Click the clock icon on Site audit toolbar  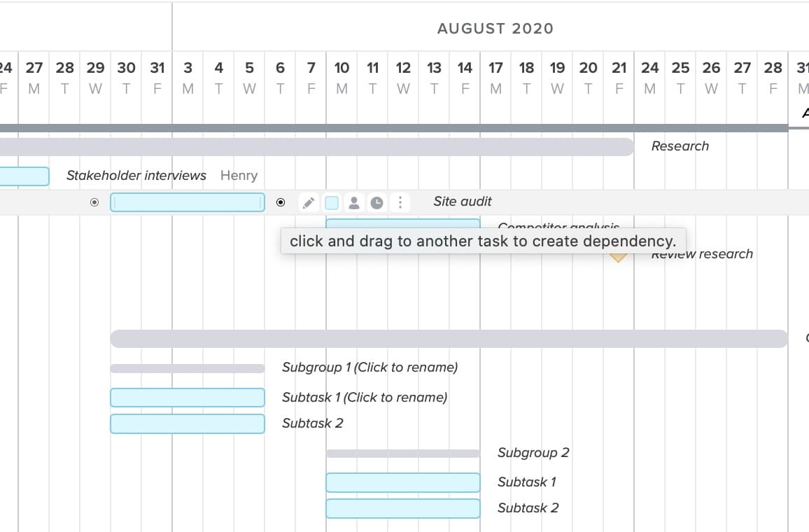377,202
